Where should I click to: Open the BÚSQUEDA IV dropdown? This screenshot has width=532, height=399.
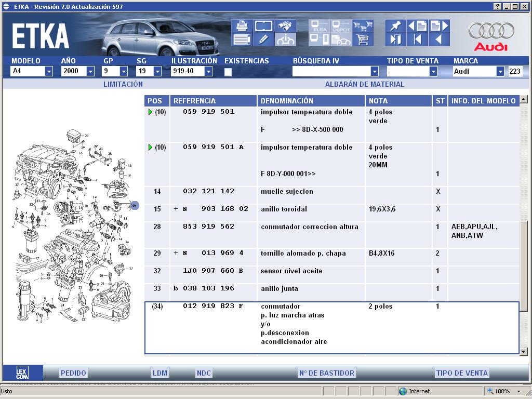coord(374,71)
